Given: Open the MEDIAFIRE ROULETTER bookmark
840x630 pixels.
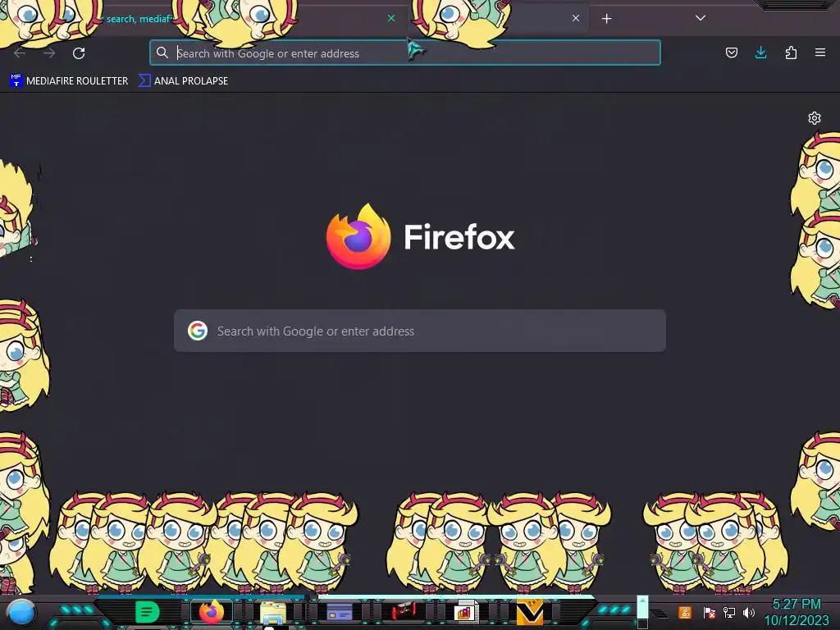Looking at the screenshot, I should tap(69, 81).
